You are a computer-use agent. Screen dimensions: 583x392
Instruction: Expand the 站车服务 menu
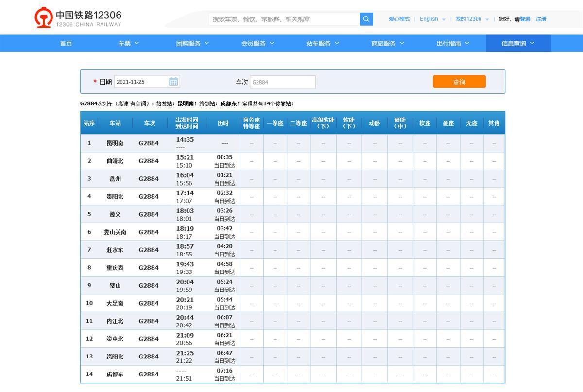click(x=323, y=43)
